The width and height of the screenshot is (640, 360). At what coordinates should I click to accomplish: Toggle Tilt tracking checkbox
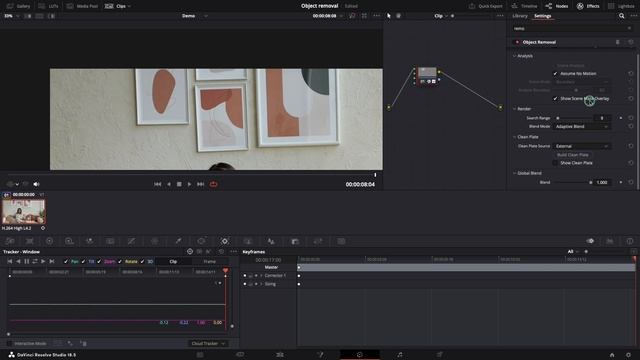(83, 262)
